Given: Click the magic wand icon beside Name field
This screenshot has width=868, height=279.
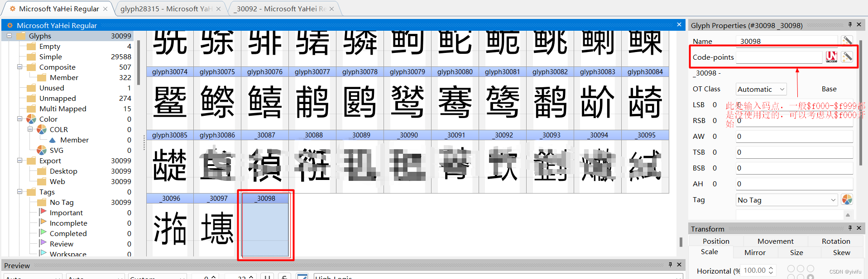Looking at the screenshot, I should (x=847, y=41).
